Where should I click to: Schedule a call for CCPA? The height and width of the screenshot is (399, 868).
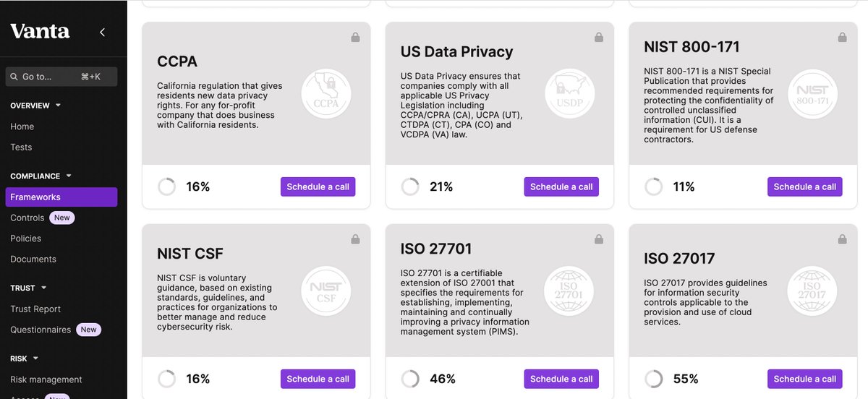tap(318, 186)
